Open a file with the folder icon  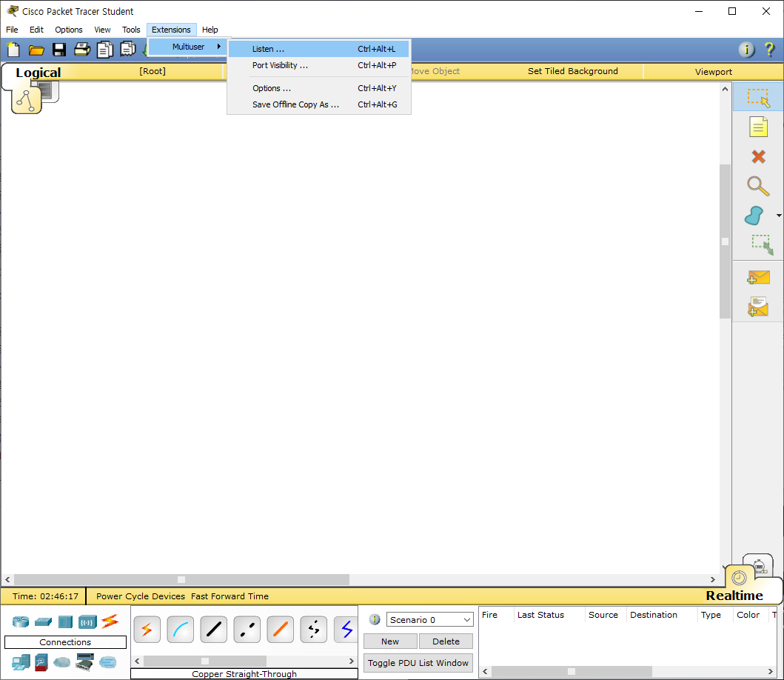pos(36,50)
